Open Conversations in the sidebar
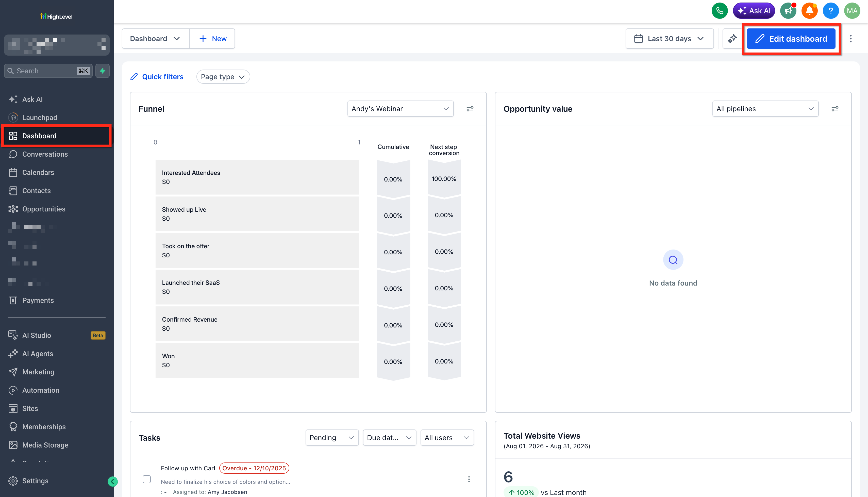This screenshot has width=868, height=497. pyautogui.click(x=57, y=154)
